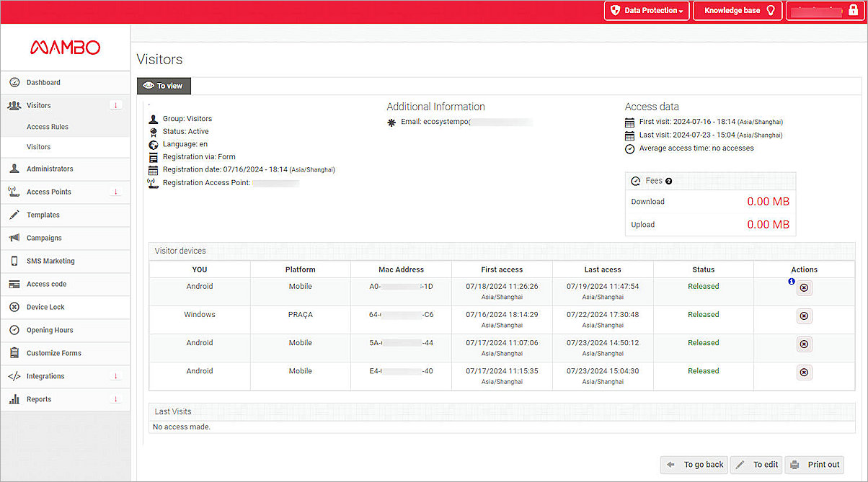Remove the last Android device entry
The height and width of the screenshot is (482, 868).
point(804,372)
